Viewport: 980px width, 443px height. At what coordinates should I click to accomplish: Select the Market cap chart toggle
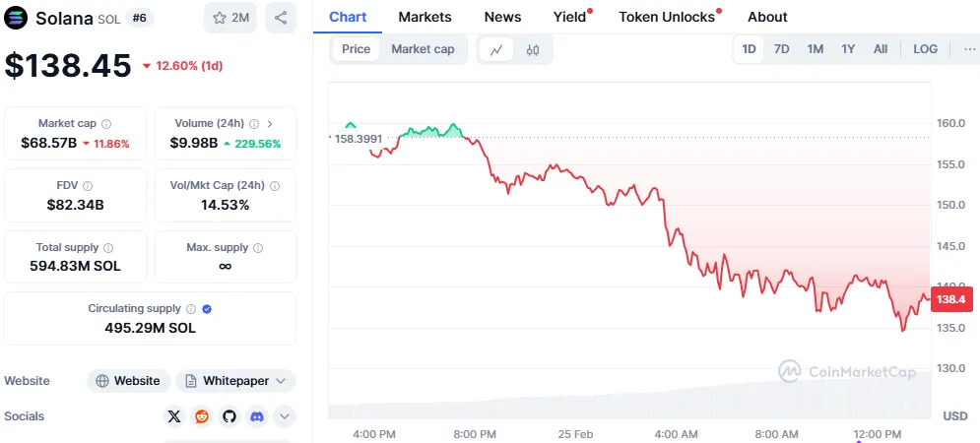click(x=423, y=49)
